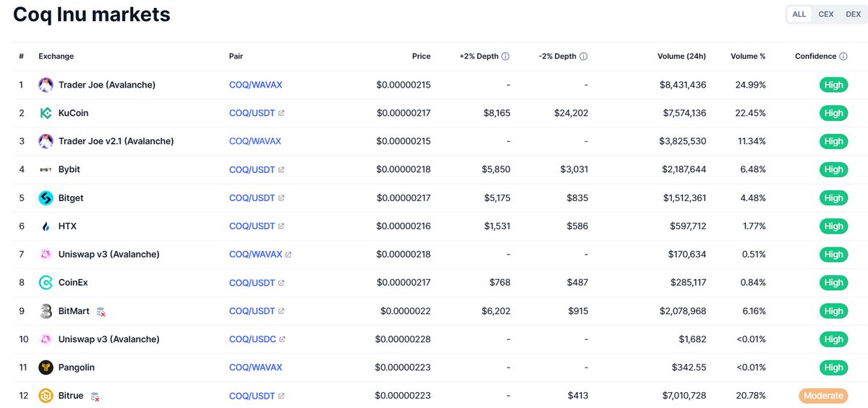Image resolution: width=868 pixels, height=408 pixels.
Task: Click the $0.00000228 price value
Action: (403, 339)
